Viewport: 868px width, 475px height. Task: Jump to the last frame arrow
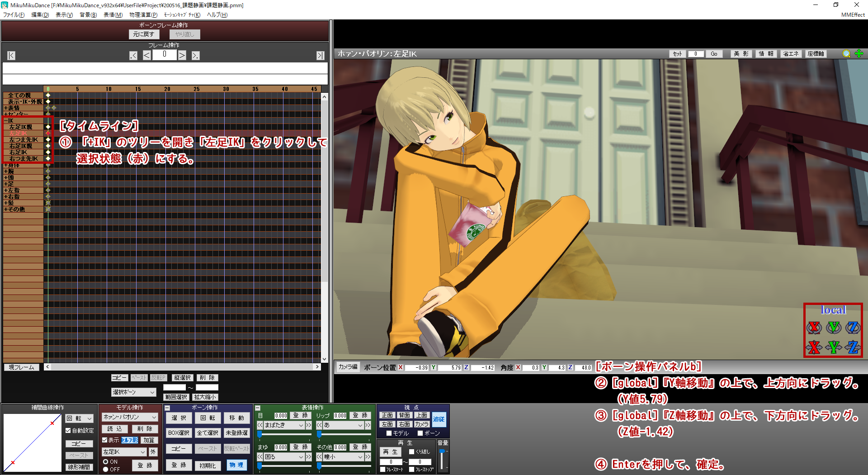(x=320, y=56)
